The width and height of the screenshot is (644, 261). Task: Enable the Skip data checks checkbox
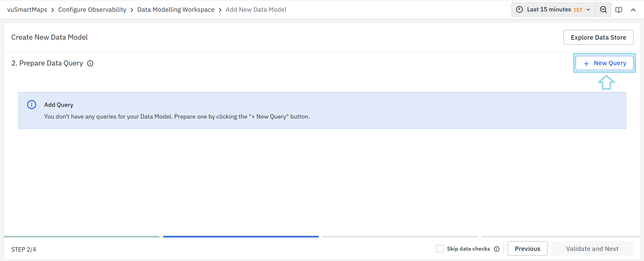pyautogui.click(x=440, y=249)
